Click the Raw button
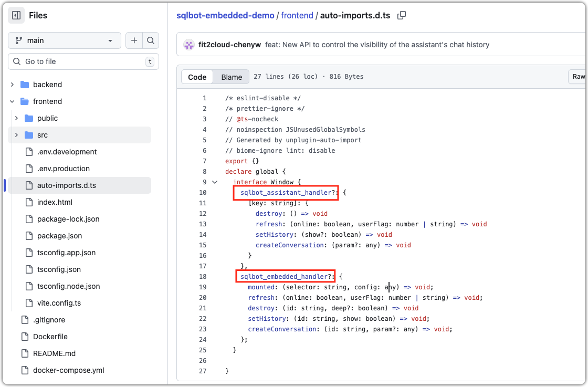 [578, 77]
